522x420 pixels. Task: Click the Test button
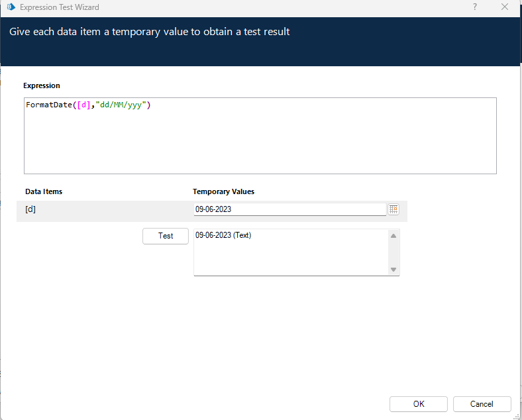pyautogui.click(x=166, y=236)
